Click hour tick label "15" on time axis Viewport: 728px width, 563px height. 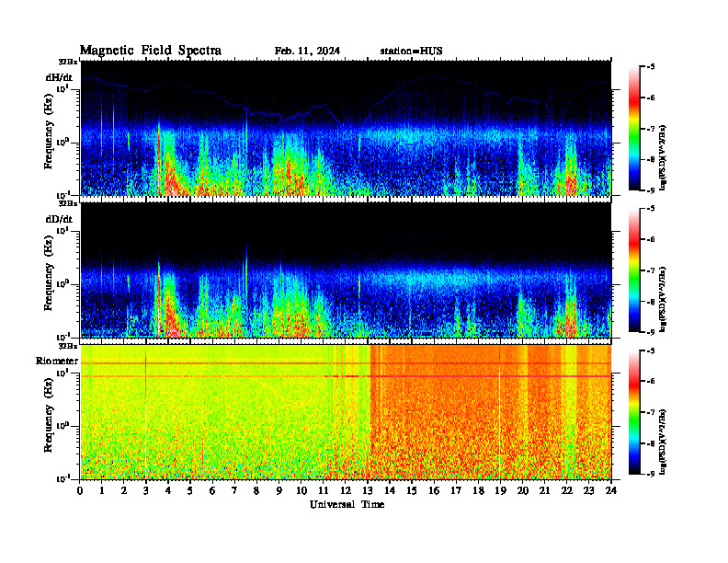[x=412, y=491]
